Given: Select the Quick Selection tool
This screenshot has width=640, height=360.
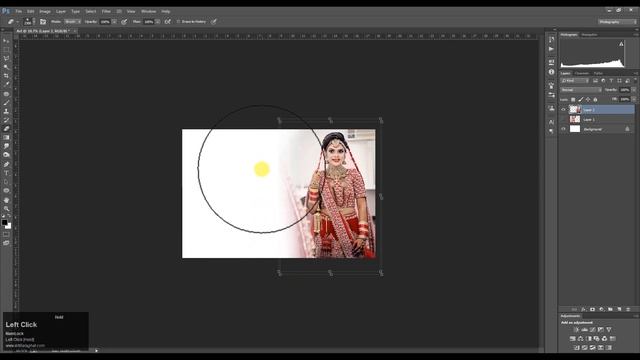Looking at the screenshot, I should (x=6, y=67).
